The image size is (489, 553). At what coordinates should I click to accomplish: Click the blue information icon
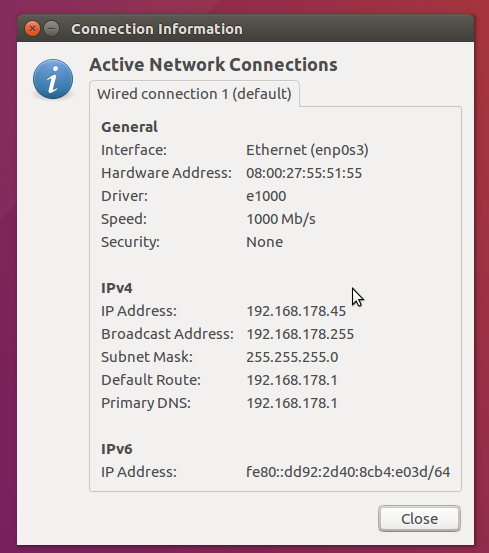tap(53, 79)
